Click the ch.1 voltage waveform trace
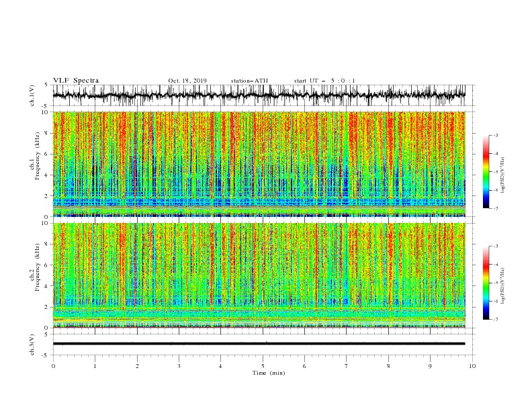Viewport: 532px width, 411px height. click(259, 95)
